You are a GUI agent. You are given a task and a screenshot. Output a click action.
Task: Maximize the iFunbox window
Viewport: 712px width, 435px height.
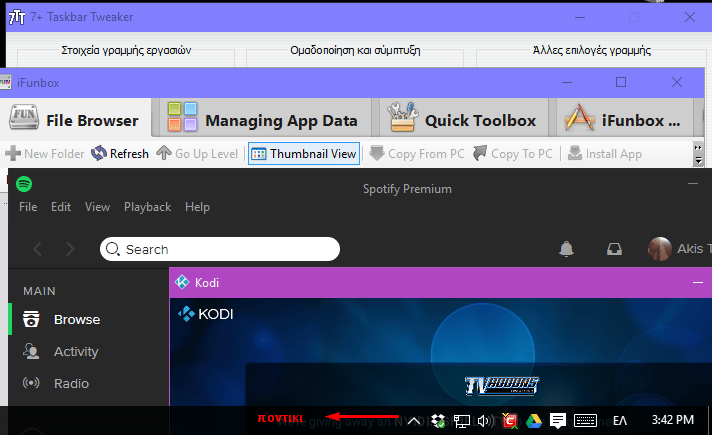(x=621, y=82)
